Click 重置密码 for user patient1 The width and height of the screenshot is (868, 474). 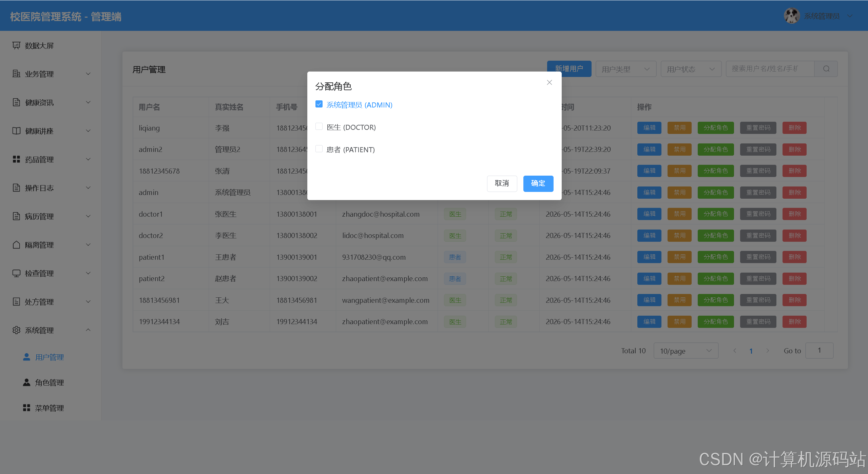click(758, 257)
